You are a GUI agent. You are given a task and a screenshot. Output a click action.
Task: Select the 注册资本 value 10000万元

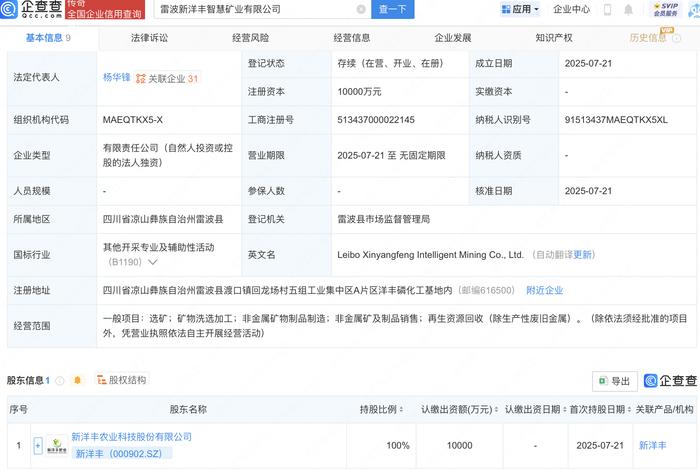(359, 92)
